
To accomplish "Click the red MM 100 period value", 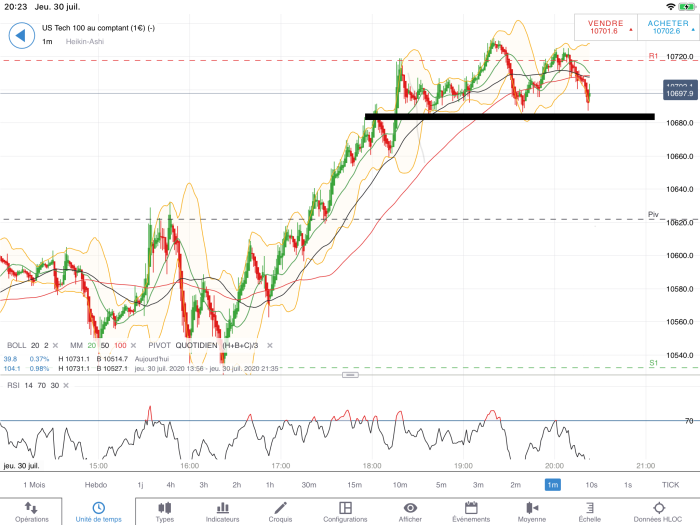I will (x=120, y=346).
